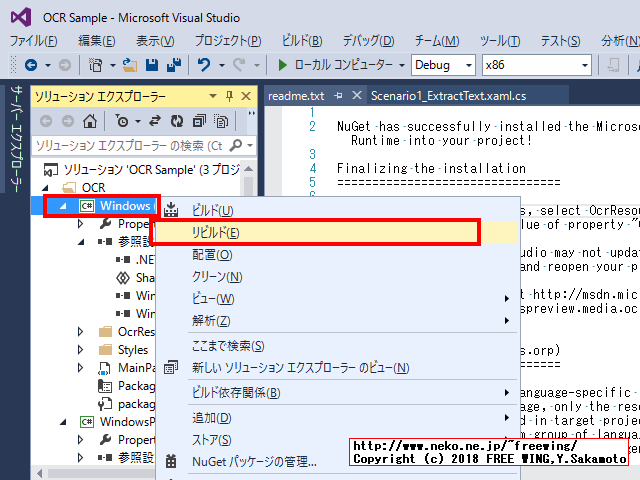
Task: Open the ローカル コンピューター target dropdown arrow
Action: [402, 65]
